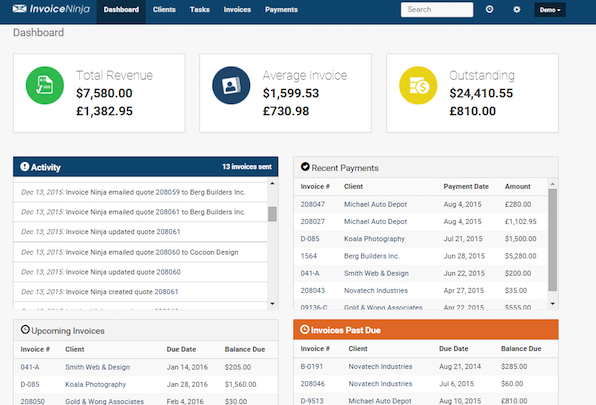Open recent payment invoice 208027
596x405 pixels.
point(312,221)
